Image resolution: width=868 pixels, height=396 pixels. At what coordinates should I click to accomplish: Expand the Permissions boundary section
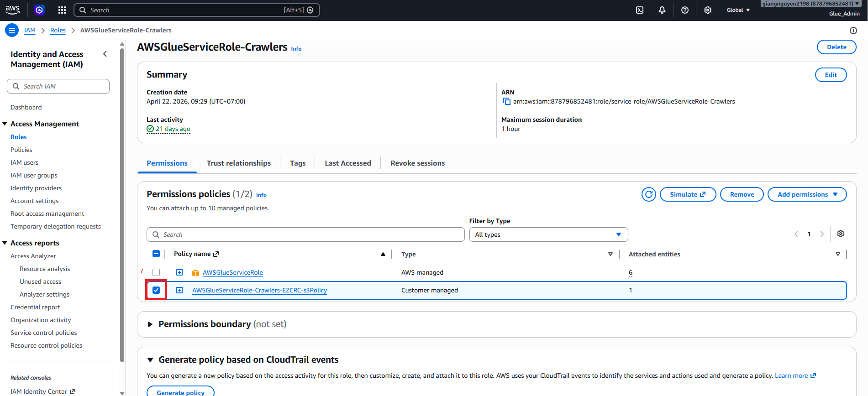coord(150,324)
